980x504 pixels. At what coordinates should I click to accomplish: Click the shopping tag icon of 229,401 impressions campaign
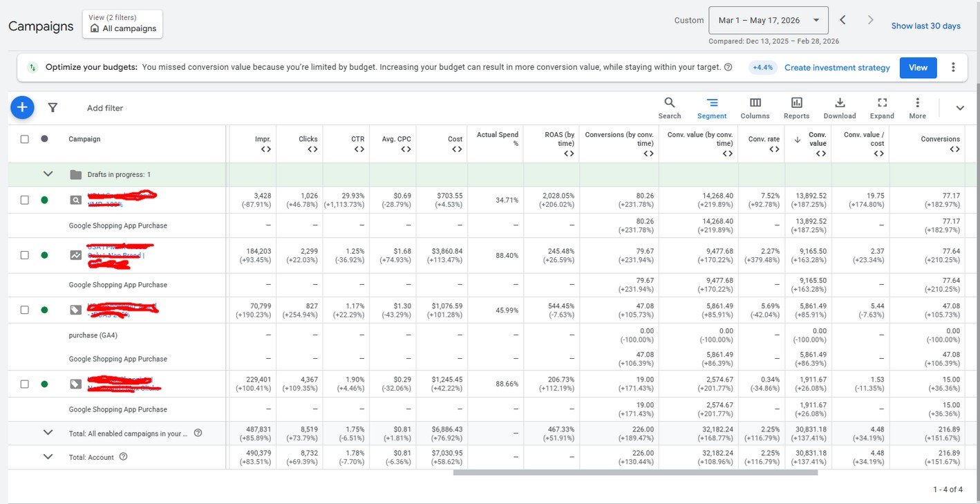tap(75, 384)
